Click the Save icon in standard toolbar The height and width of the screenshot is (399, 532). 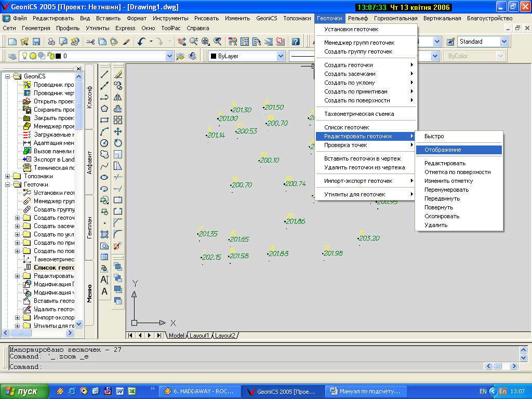click(x=36, y=42)
